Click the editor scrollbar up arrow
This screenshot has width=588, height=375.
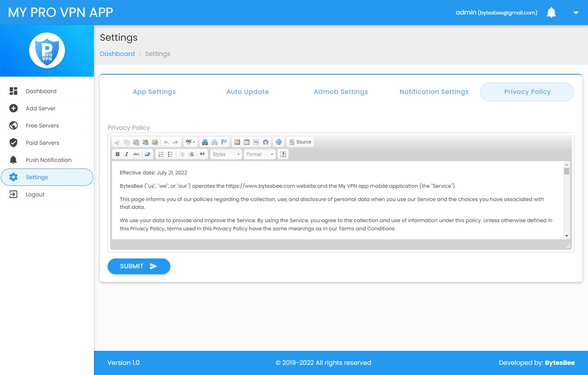(567, 164)
